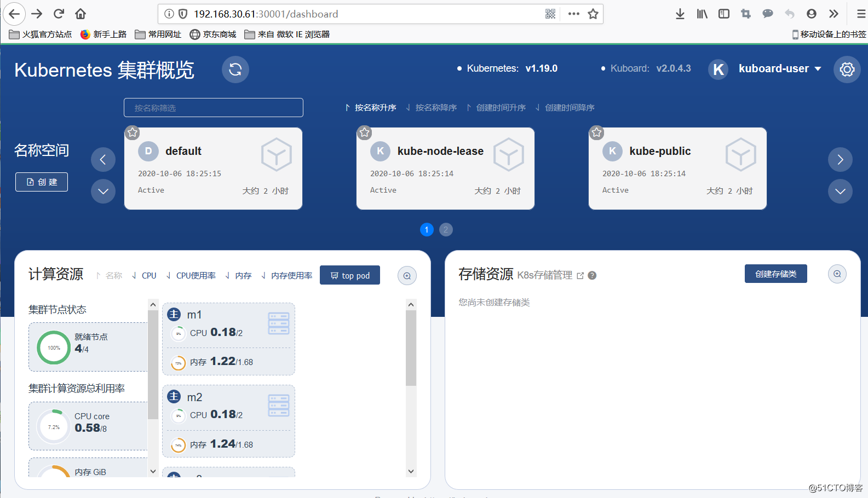Show next namespaces with right arrow
Viewport: 868px width, 498px height.
coord(840,160)
